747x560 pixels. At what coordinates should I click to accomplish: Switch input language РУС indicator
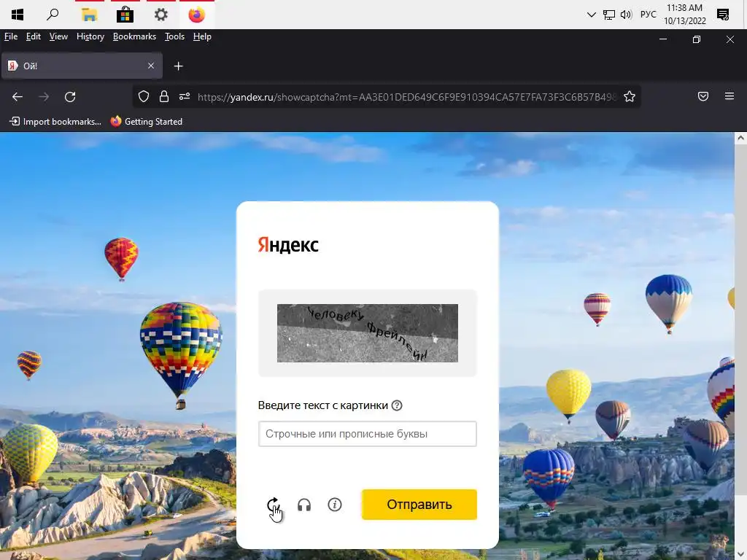tap(649, 15)
